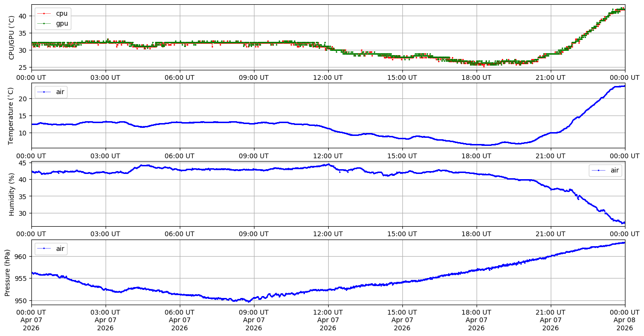Image resolution: width=644 pixels, height=336 pixels.
Task: Click 18:00 UT tick below Temperature plot
Action: click(x=476, y=155)
